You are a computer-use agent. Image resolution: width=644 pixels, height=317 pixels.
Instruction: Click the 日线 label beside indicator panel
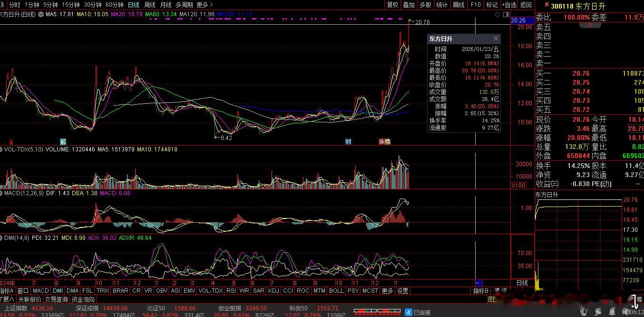coord(522,283)
